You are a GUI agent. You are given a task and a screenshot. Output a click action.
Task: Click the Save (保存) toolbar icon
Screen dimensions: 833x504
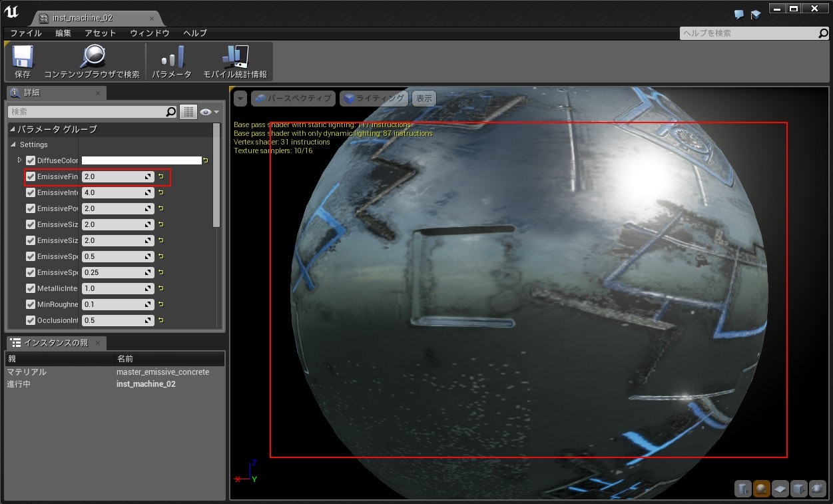click(x=23, y=62)
